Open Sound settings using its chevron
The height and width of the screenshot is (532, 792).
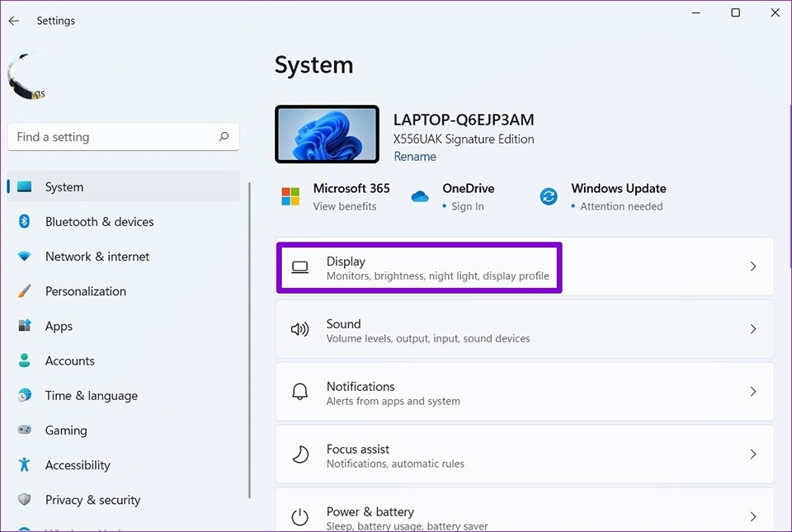752,329
